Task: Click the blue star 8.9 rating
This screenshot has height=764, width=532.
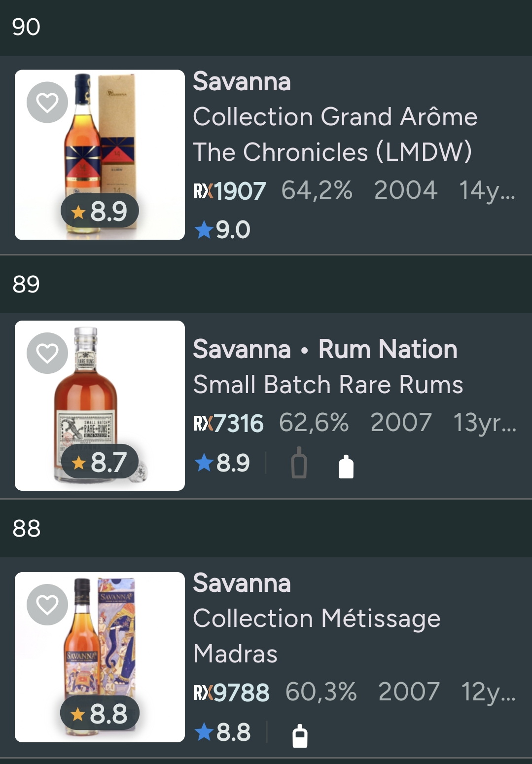Action: 222,463
